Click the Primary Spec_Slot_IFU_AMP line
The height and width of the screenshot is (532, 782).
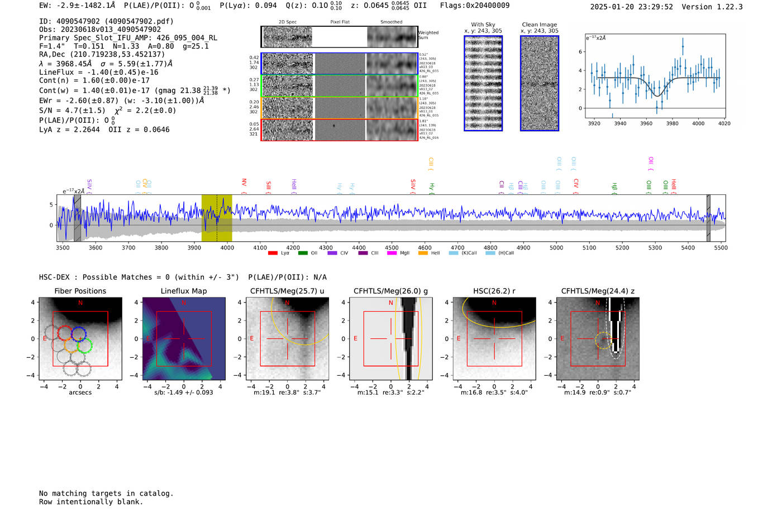(128, 38)
